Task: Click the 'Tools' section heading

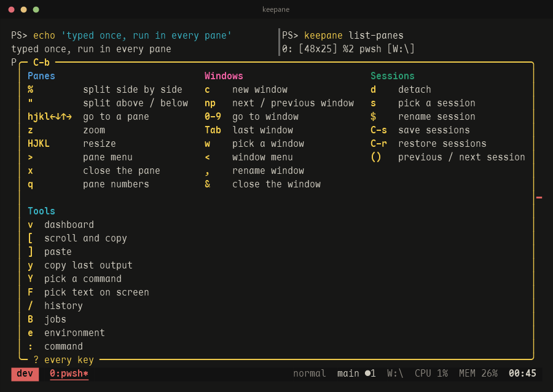Action: pos(41,211)
